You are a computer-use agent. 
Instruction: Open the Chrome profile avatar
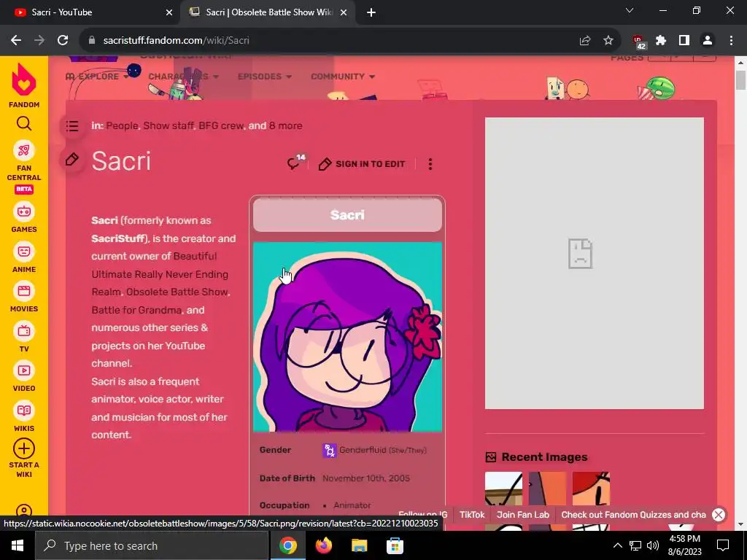[708, 41]
